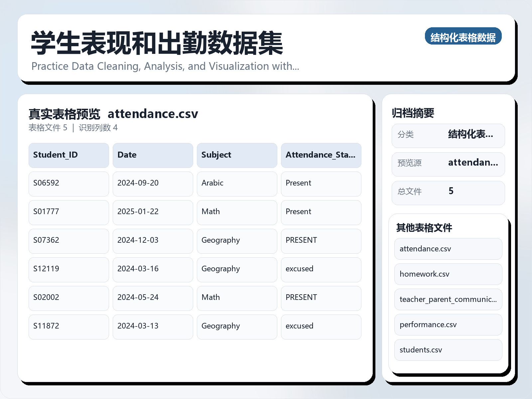The width and height of the screenshot is (532, 399).
Task: Sort by the Student_ID column header
Action: (x=68, y=155)
